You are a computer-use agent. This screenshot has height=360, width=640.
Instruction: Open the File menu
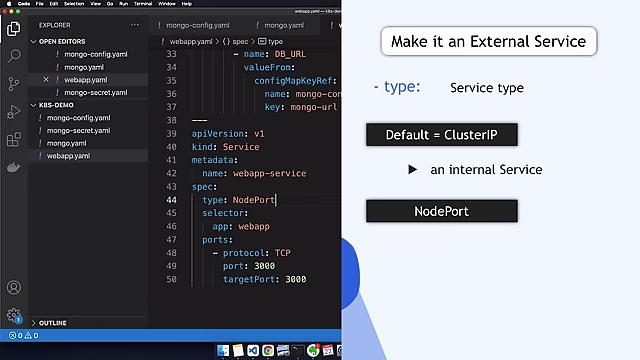click(x=40, y=4)
